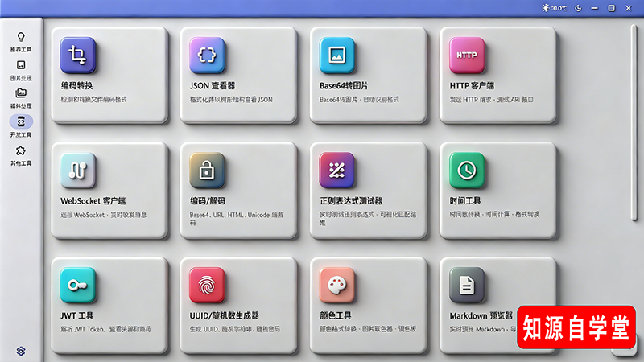The width and height of the screenshot is (644, 362).
Task: Open the 编码转换 tool icon
Action: pos(77,55)
